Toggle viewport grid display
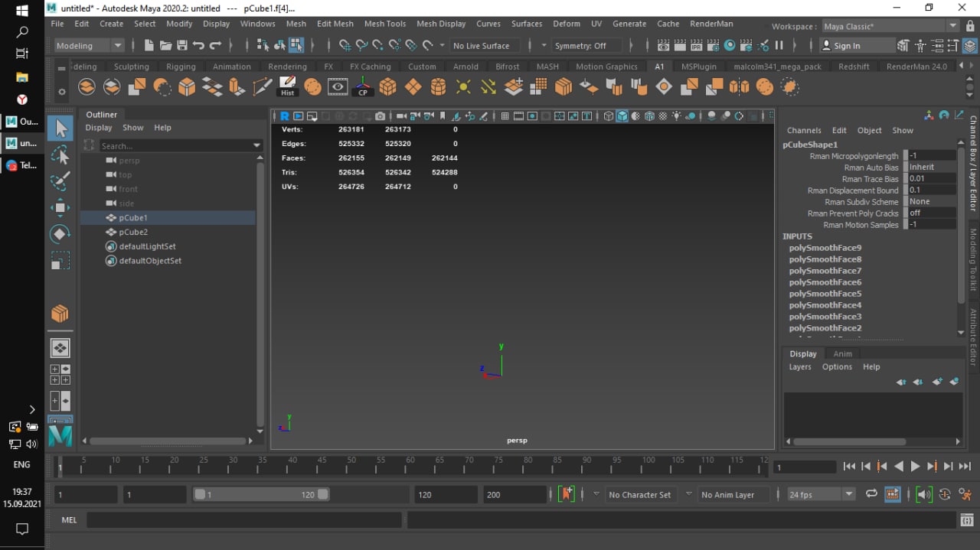 [505, 116]
